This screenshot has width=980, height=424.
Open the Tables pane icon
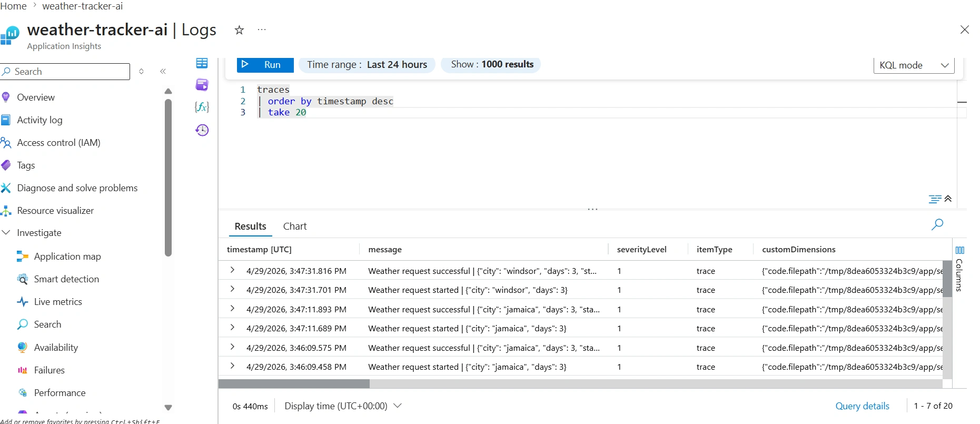click(x=202, y=63)
